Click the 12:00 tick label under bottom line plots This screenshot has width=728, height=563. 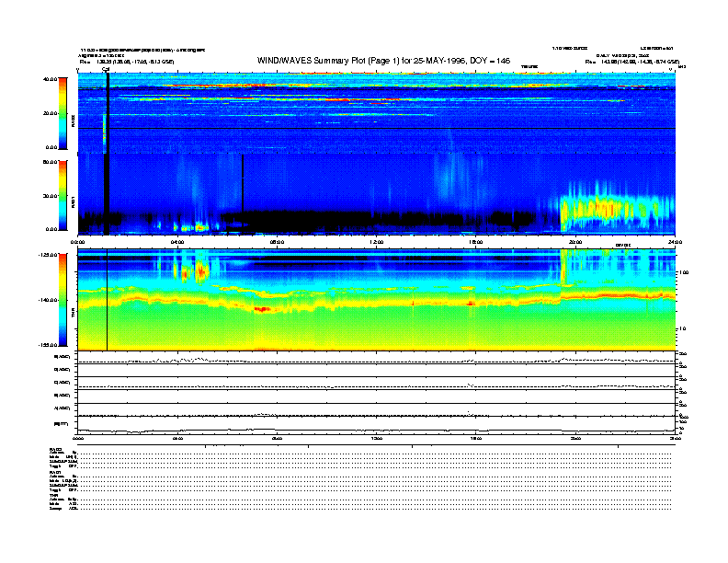pos(377,439)
